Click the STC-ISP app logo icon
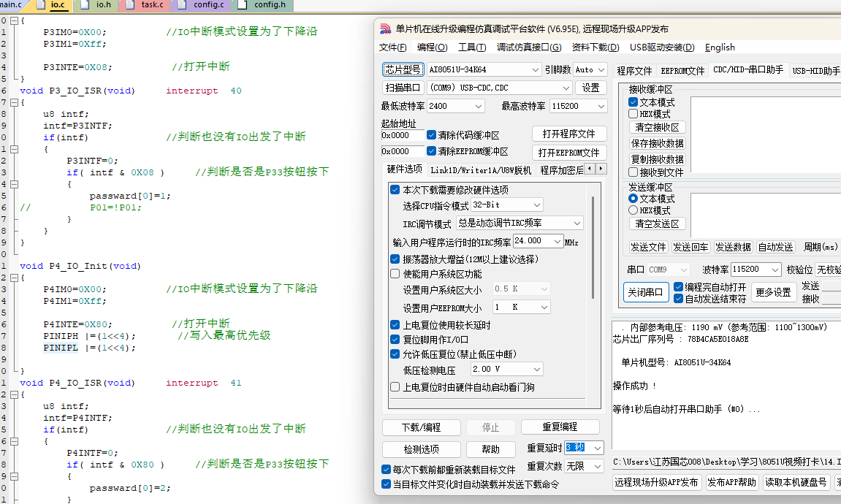This screenshot has height=504, width=841. (385, 29)
